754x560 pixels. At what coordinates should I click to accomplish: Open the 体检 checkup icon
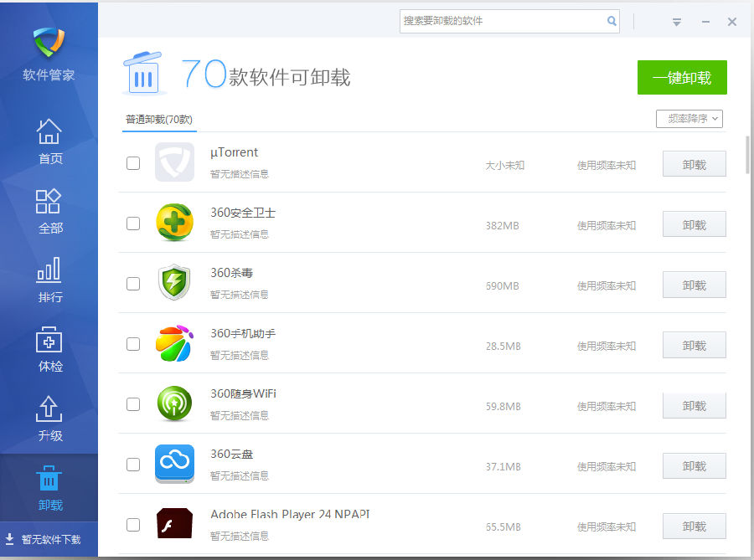tap(49, 340)
